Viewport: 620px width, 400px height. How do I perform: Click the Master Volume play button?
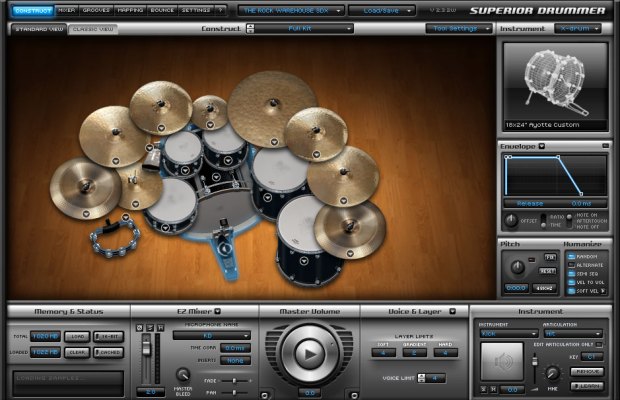pyautogui.click(x=310, y=353)
